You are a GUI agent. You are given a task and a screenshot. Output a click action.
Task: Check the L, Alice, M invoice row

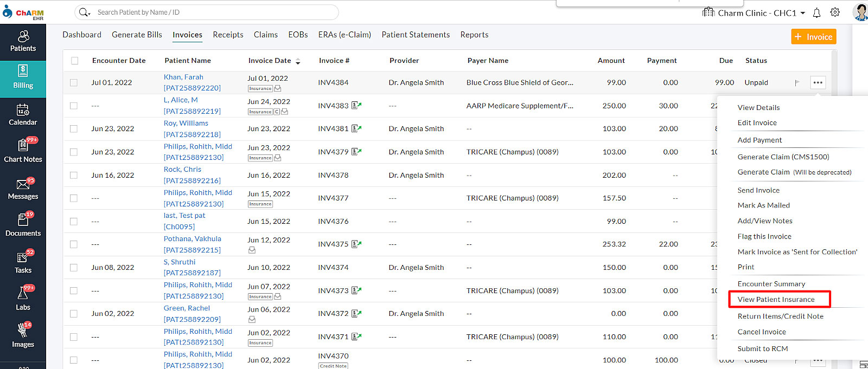coord(74,106)
